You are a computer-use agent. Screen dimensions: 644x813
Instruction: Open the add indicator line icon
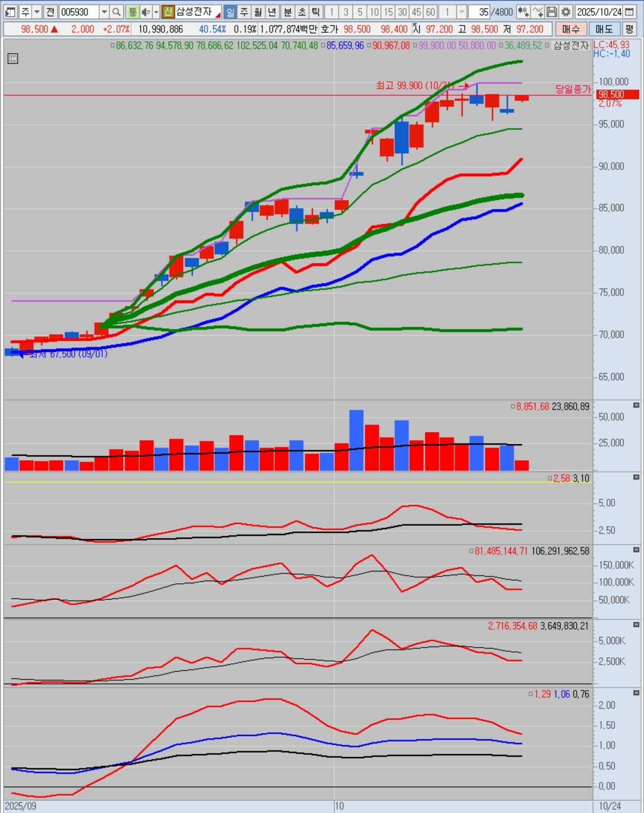tap(538, 12)
